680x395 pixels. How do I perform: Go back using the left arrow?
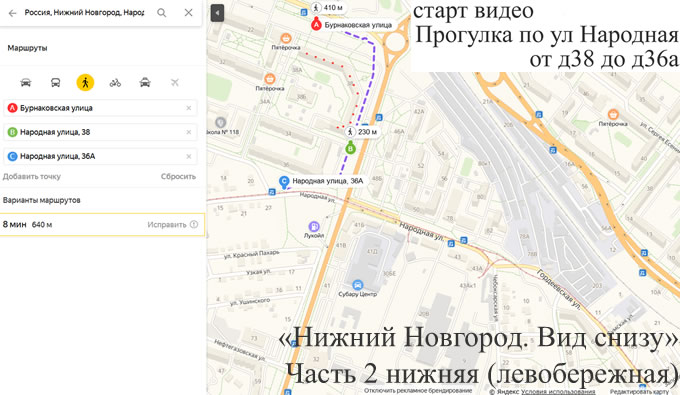(x=12, y=13)
